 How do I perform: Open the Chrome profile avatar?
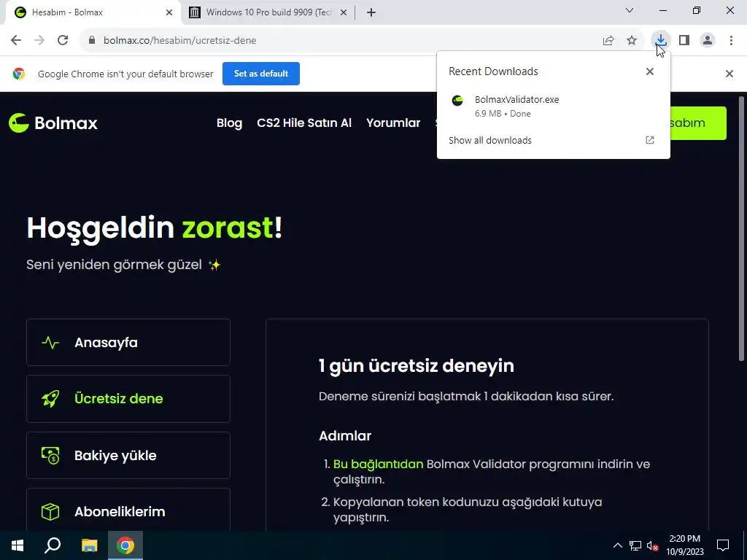click(708, 41)
